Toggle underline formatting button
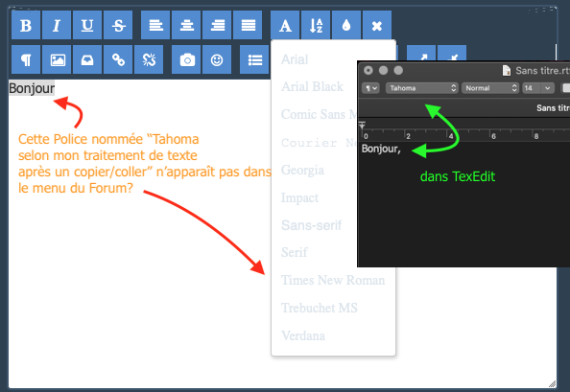This screenshot has height=392, width=570. coord(87,25)
